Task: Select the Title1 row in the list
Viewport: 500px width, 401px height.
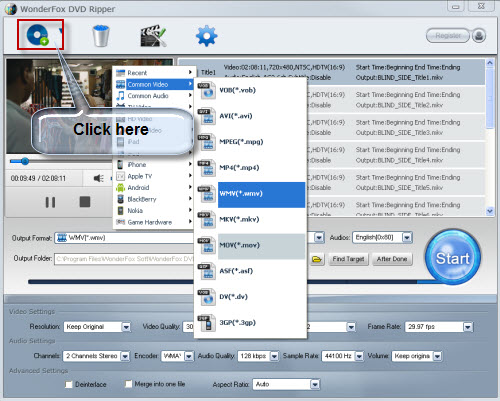Action: click(x=332, y=72)
